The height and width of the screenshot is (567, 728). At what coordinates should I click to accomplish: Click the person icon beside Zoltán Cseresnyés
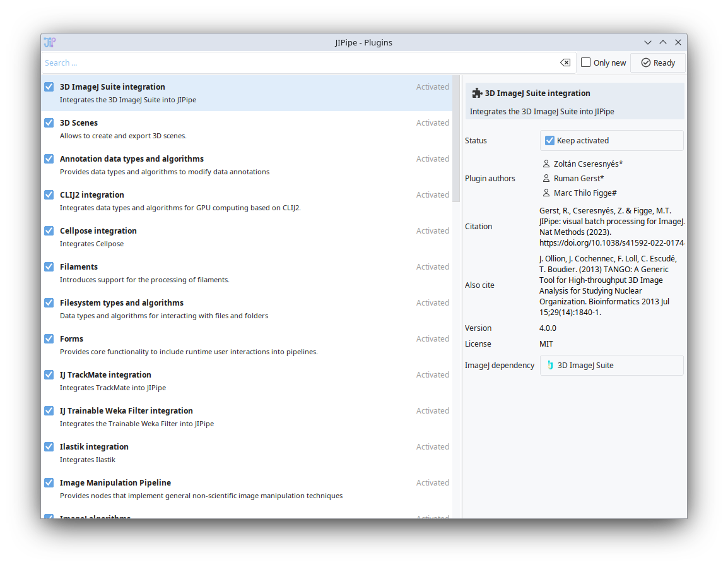coord(546,164)
